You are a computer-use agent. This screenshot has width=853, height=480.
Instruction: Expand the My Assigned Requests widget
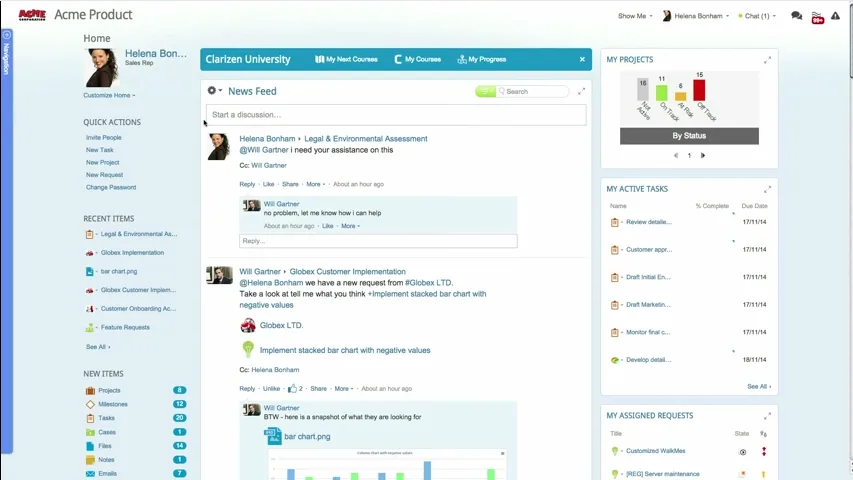(x=767, y=416)
